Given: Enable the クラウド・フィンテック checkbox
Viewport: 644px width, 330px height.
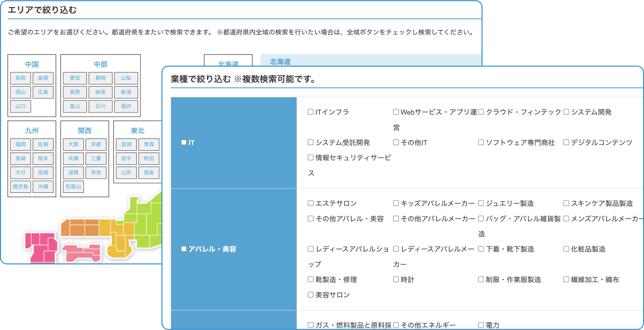Looking at the screenshot, I should (x=481, y=112).
